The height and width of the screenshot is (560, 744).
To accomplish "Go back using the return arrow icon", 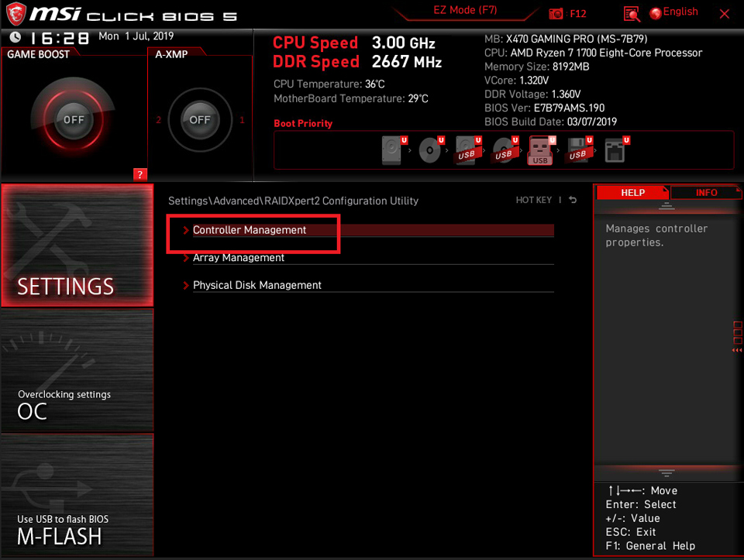I will [x=573, y=200].
